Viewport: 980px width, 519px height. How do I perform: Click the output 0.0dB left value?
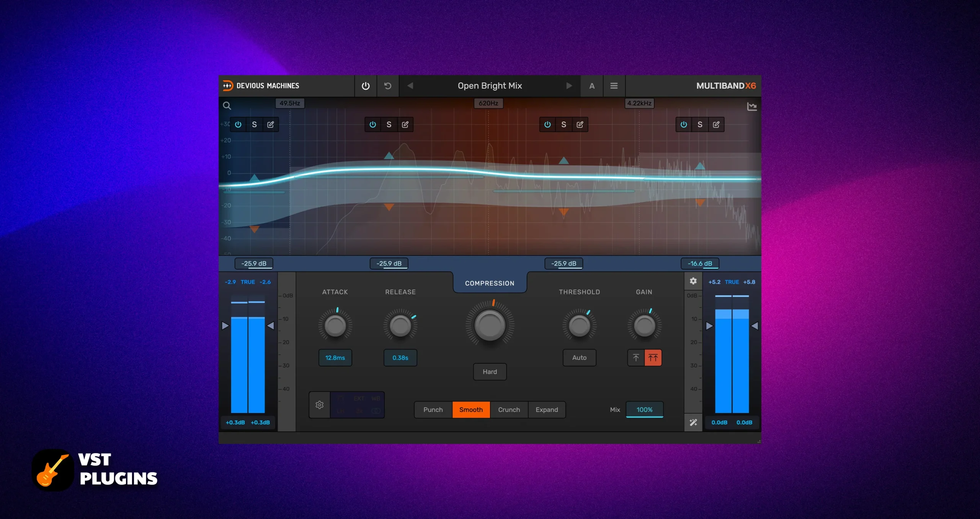click(719, 423)
